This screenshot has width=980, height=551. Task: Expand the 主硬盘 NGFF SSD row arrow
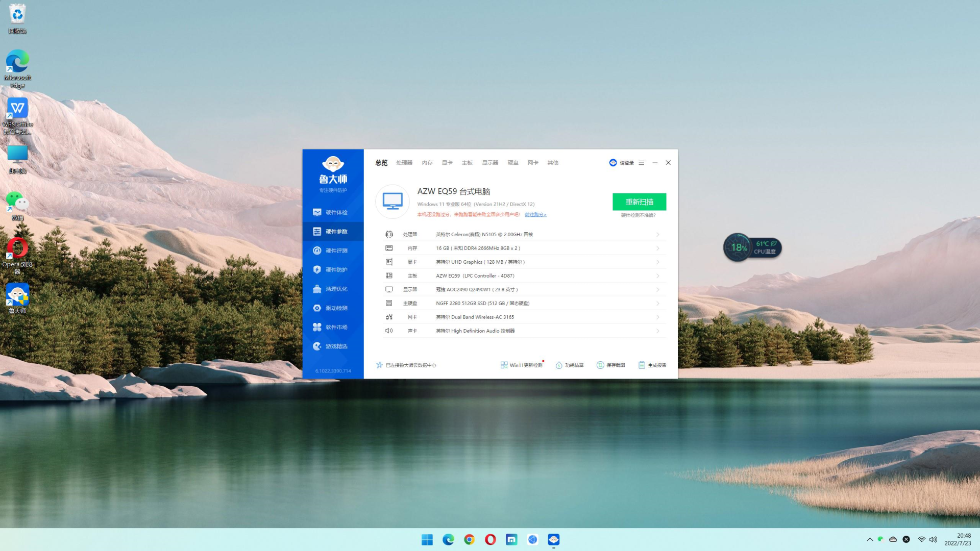[x=658, y=304]
